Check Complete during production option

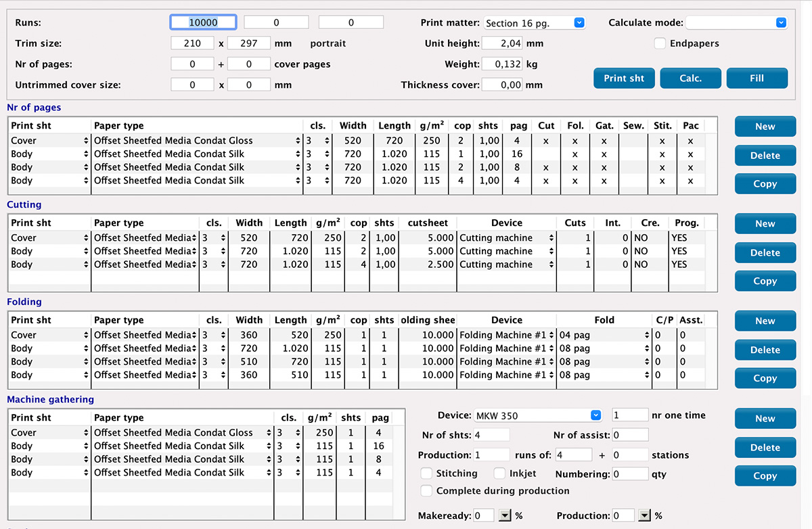[426, 490]
